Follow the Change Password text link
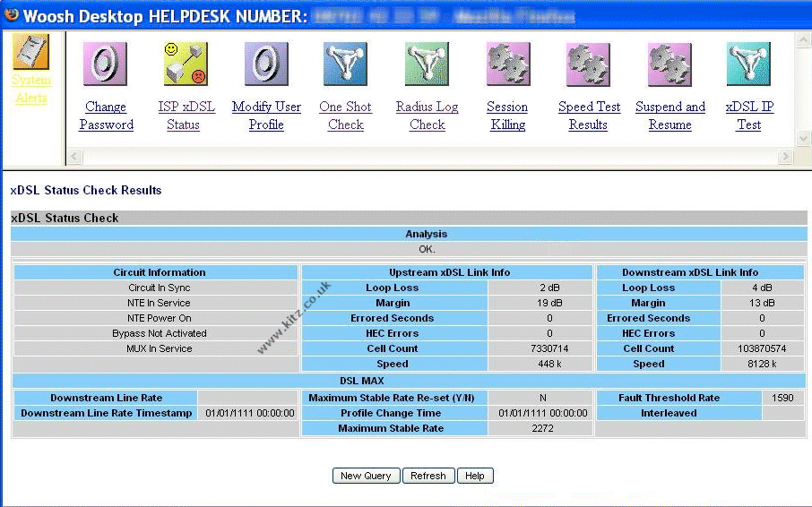The height and width of the screenshot is (507, 812). pos(106,116)
